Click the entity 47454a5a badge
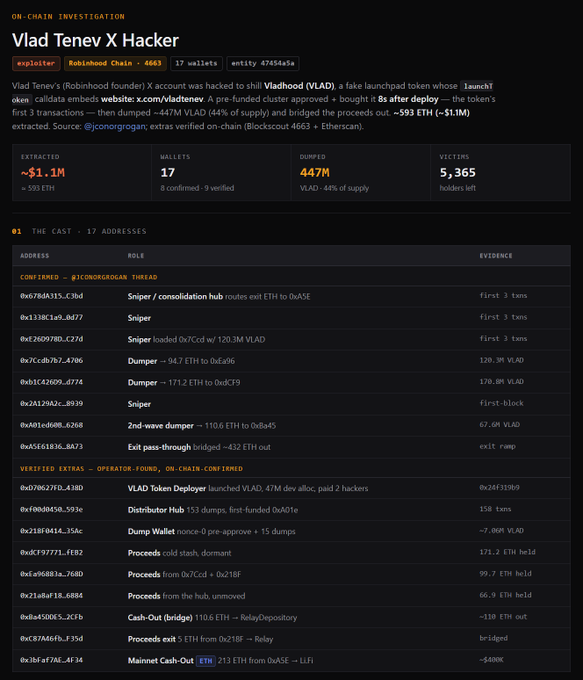The width and height of the screenshot is (583, 680). tap(262, 63)
